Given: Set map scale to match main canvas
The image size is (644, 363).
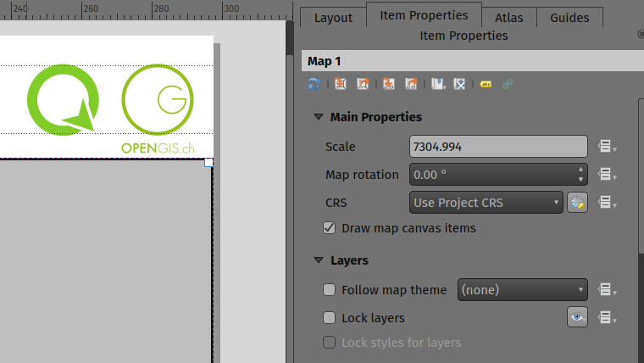Looking at the screenshot, I should tap(389, 84).
